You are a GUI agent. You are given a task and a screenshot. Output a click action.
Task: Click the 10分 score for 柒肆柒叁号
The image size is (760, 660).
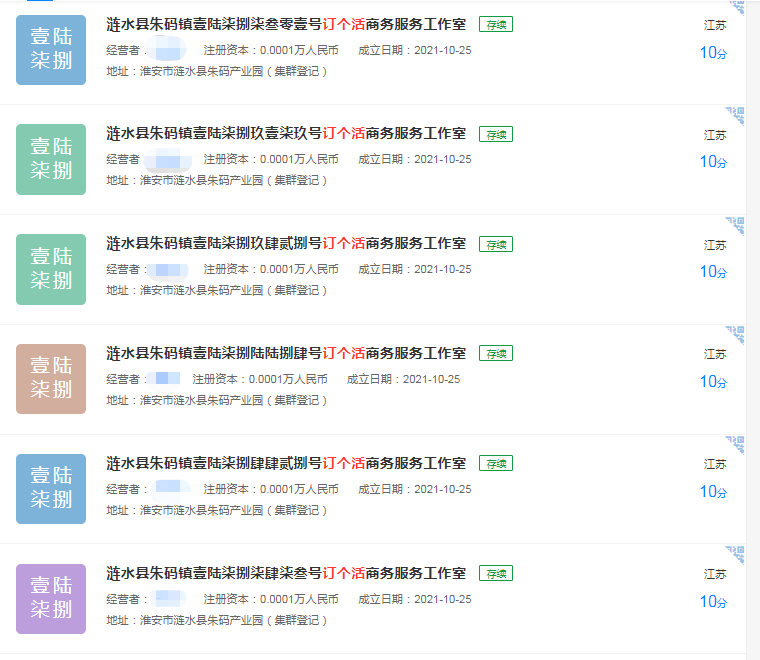[713, 601]
